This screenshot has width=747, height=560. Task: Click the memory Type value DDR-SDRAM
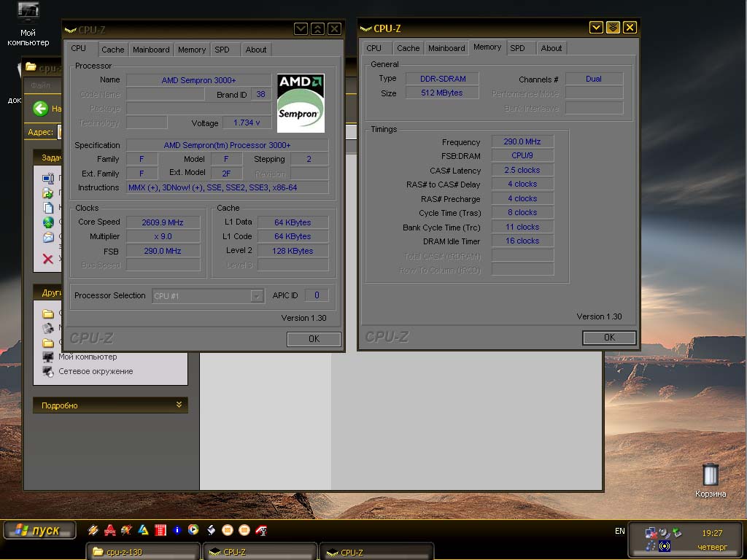click(443, 79)
